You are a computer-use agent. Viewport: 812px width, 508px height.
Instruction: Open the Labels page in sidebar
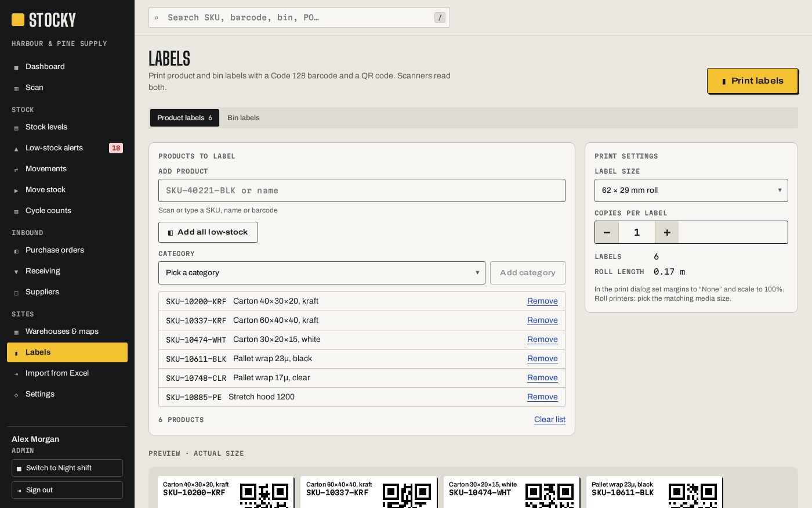pos(67,352)
